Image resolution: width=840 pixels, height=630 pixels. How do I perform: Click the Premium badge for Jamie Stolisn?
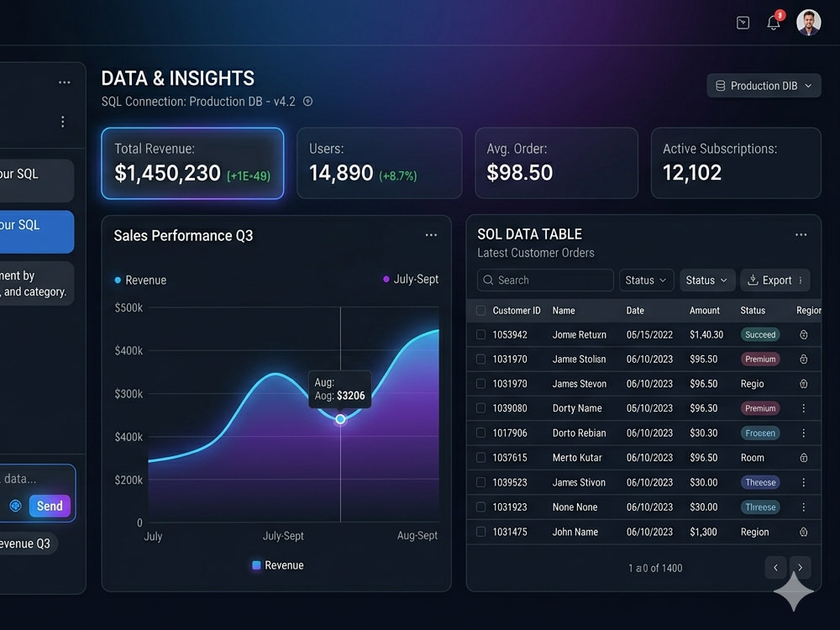pos(760,360)
